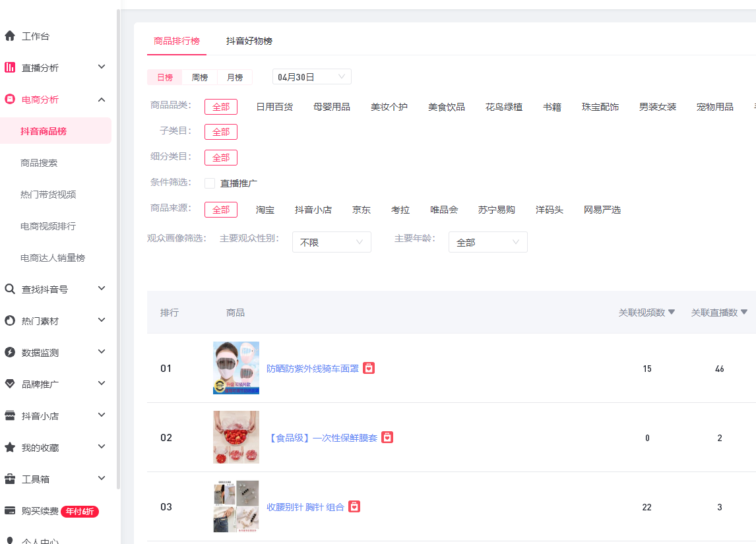Filter product source by 淘宝
The height and width of the screenshot is (544, 756).
[x=265, y=210]
